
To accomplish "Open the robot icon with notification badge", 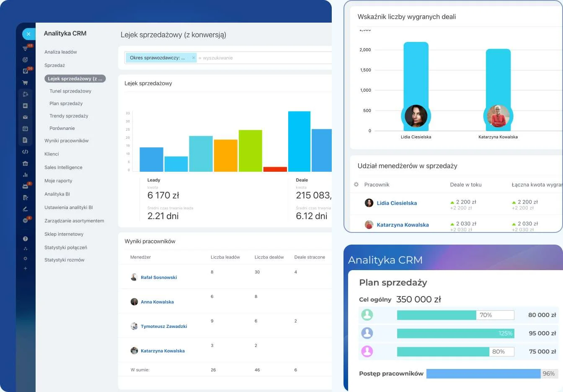I will tap(26, 186).
